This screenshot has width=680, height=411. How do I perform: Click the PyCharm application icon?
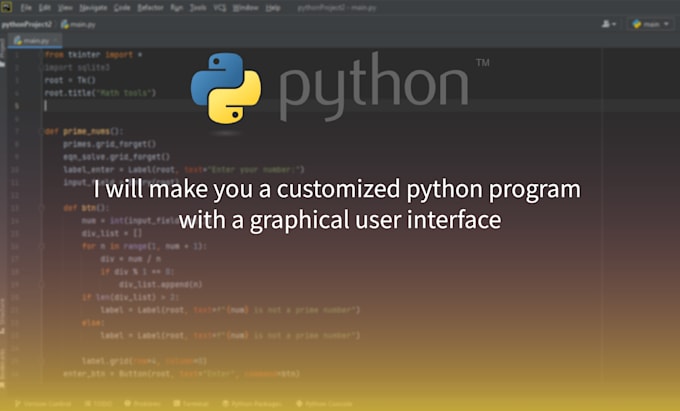point(7,7)
